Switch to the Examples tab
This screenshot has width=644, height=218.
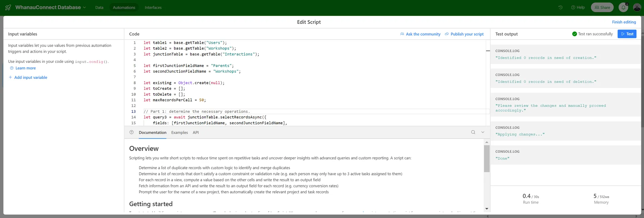pos(179,133)
